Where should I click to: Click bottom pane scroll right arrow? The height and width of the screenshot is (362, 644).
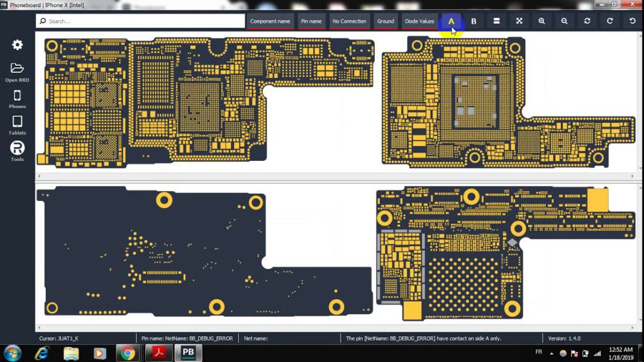[x=633, y=327]
